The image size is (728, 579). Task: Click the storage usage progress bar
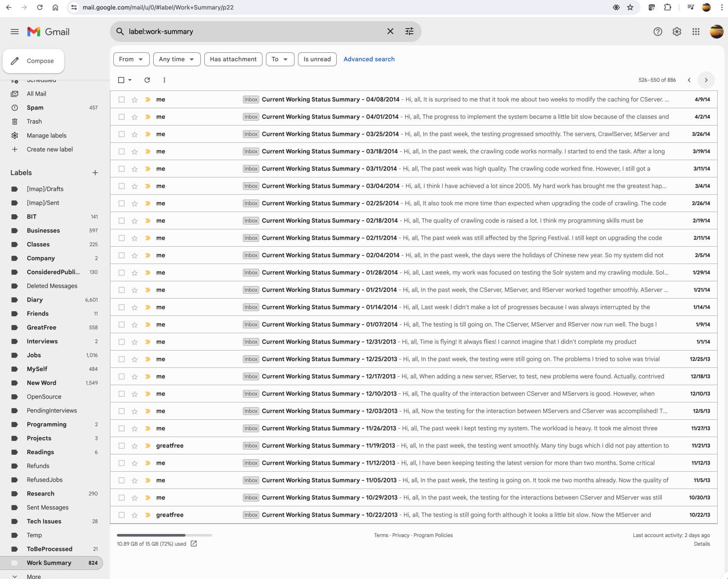[x=164, y=535]
